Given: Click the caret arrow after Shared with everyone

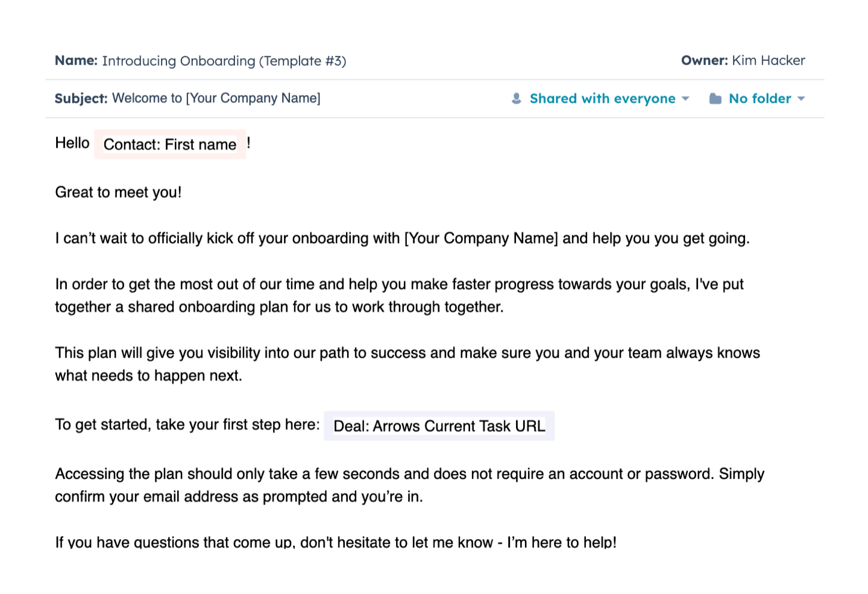Looking at the screenshot, I should [685, 98].
